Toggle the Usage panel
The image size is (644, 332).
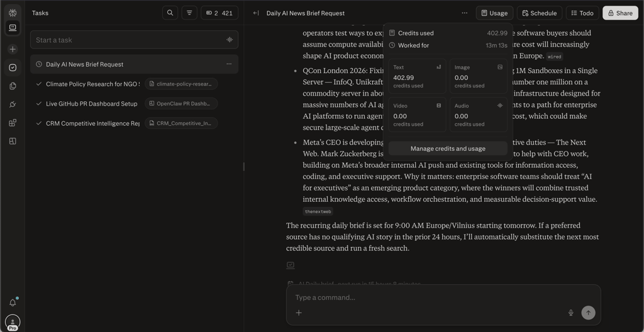[x=494, y=13]
